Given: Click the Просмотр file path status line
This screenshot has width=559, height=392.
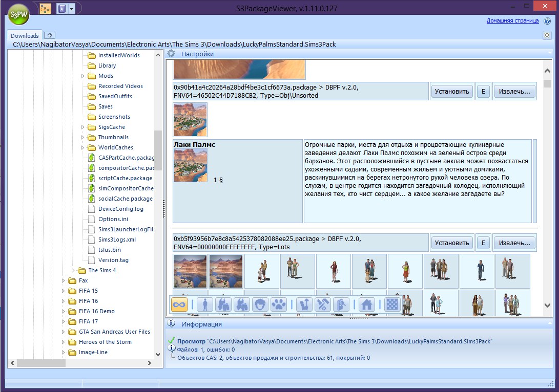Looking at the screenshot, I should click(335, 341).
